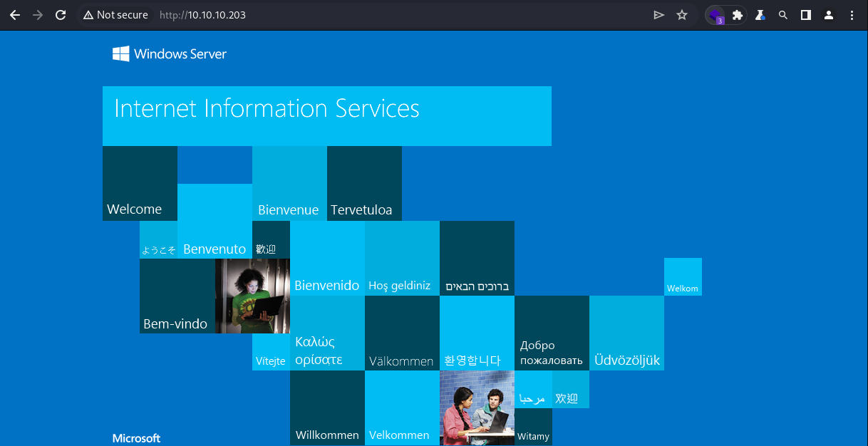This screenshot has height=446, width=868.
Task: Click the two people with laptop photo
Action: click(x=477, y=408)
